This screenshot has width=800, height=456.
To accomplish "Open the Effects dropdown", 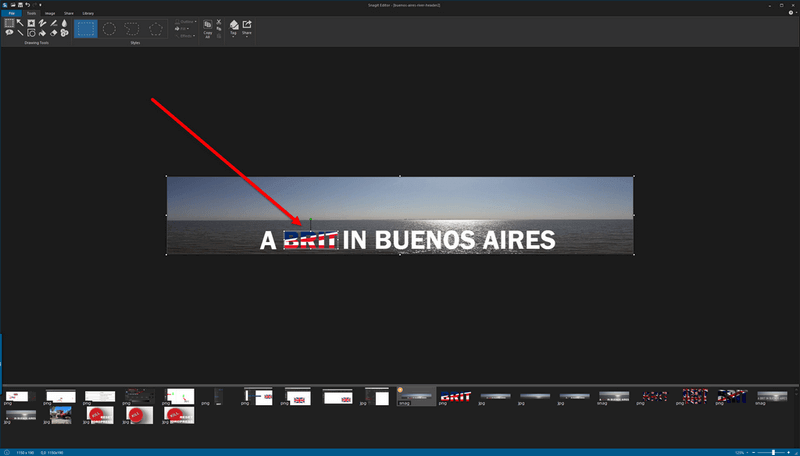I will point(185,36).
